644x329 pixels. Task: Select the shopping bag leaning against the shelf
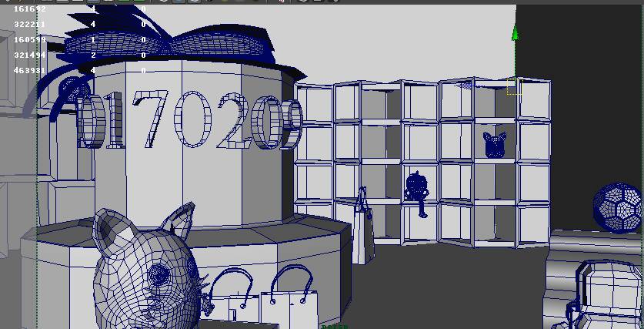[x=363, y=227]
